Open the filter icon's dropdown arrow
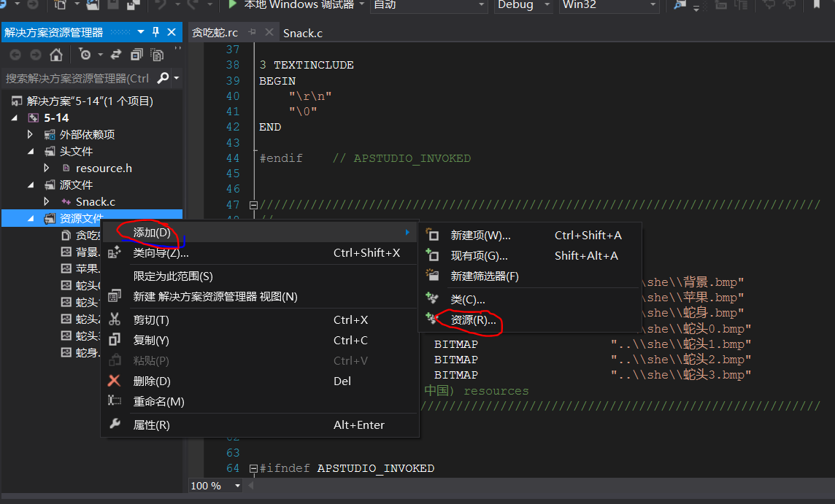 (100, 55)
